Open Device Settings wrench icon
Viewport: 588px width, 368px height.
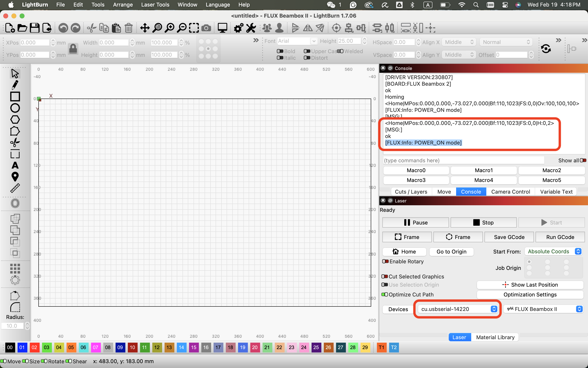251,28
